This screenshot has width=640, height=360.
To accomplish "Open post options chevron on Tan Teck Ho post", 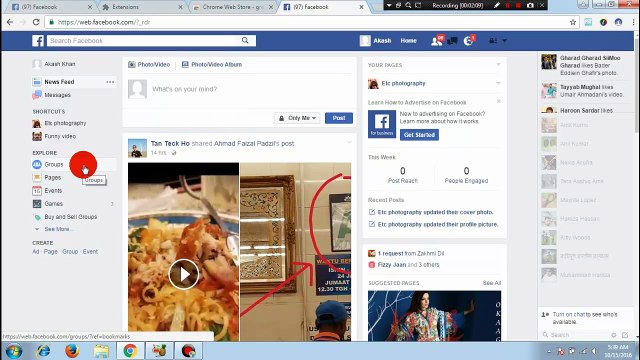I will [349, 142].
